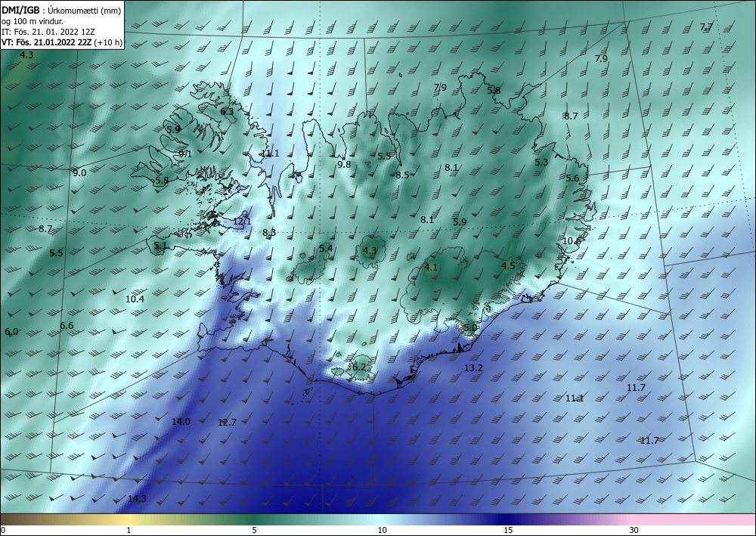
Task: Select the 5.4 value near the glacier
Action: click(x=326, y=248)
